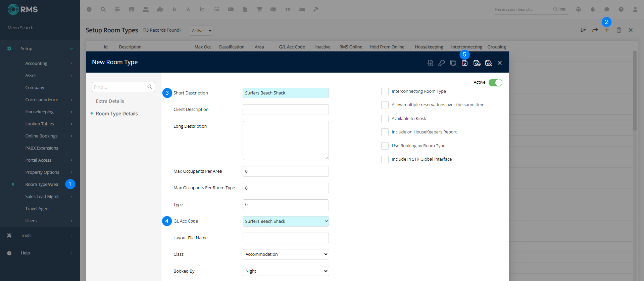Screen dimensions: 644x281
Task: Add a new room type with plus icon
Action: [607, 30]
